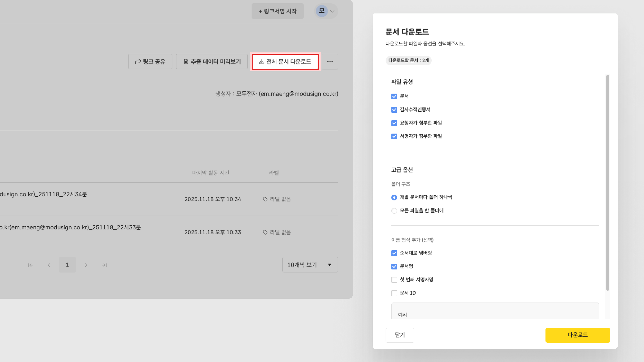Jump to last page pagination icon
Image resolution: width=644 pixels, height=362 pixels.
(104, 265)
